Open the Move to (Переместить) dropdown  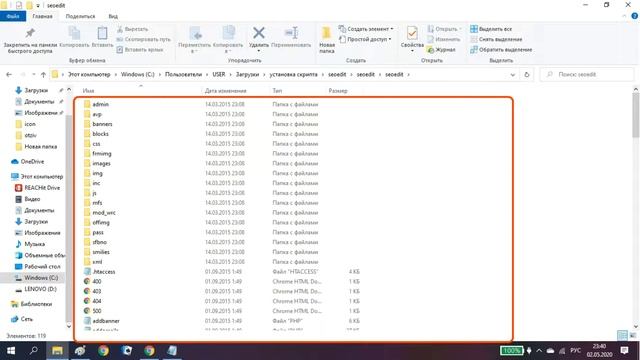pos(195,40)
